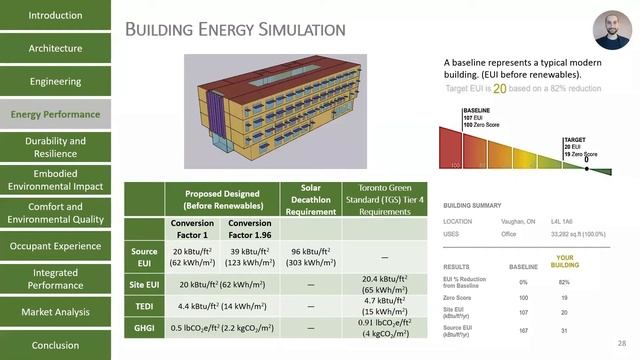640x360 pixels.
Task: Click the Site EUI proposed value cell
Action: (x=222, y=285)
